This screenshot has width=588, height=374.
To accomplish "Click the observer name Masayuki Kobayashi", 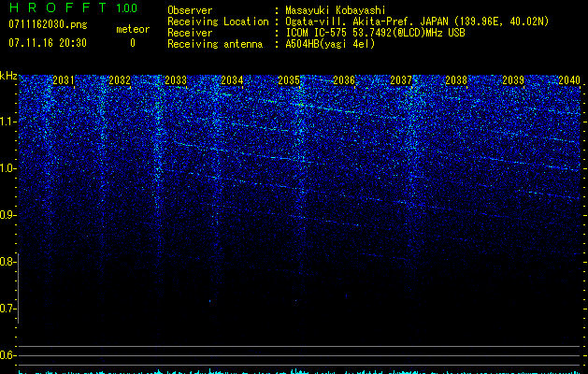I will click(336, 10).
